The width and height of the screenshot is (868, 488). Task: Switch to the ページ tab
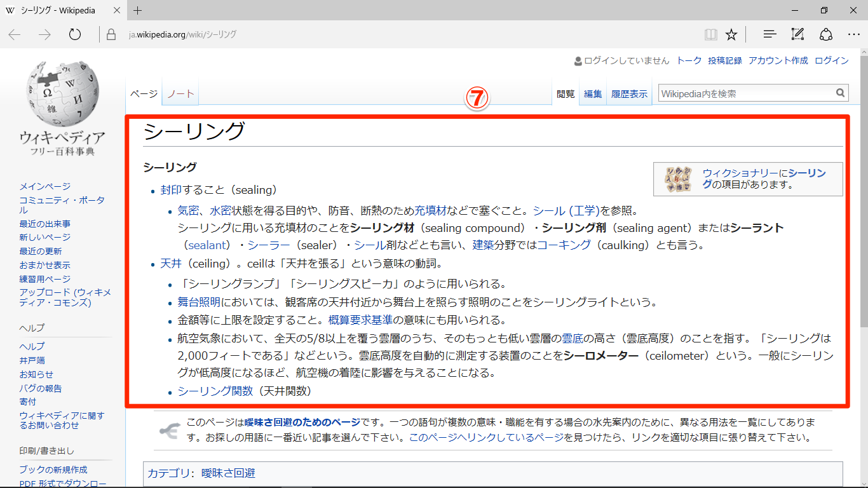tap(144, 93)
